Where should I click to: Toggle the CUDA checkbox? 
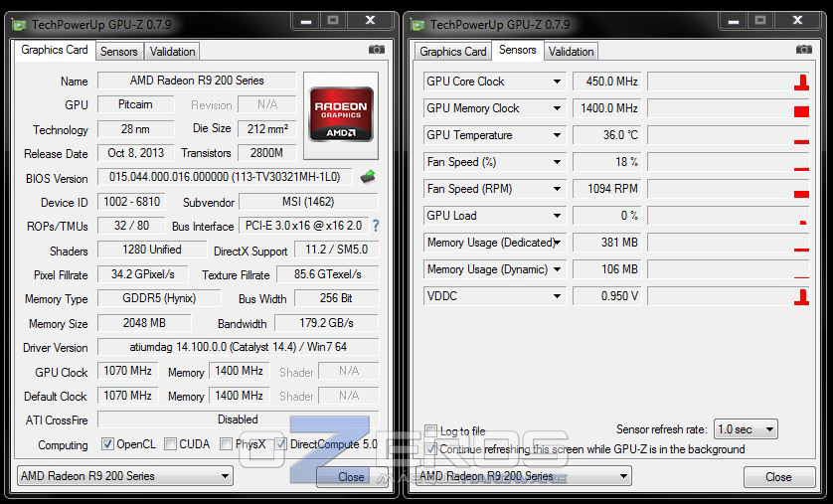171,444
